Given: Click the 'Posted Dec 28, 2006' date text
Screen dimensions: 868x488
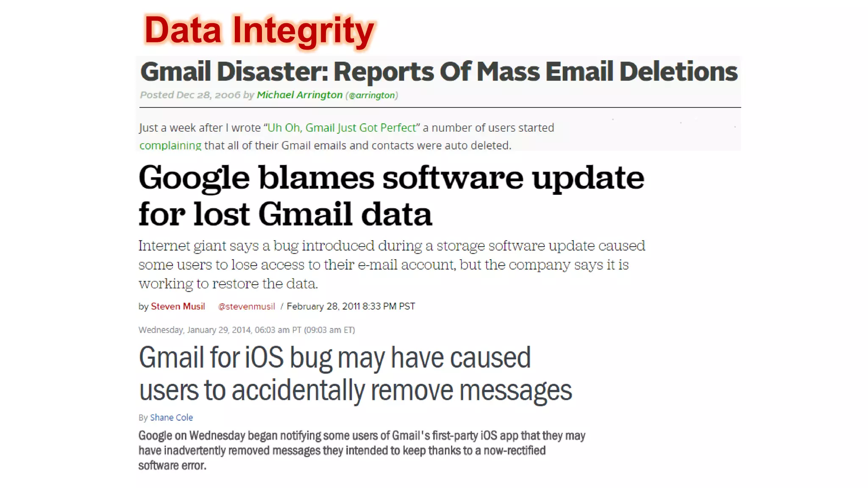Looking at the screenshot, I should (190, 95).
